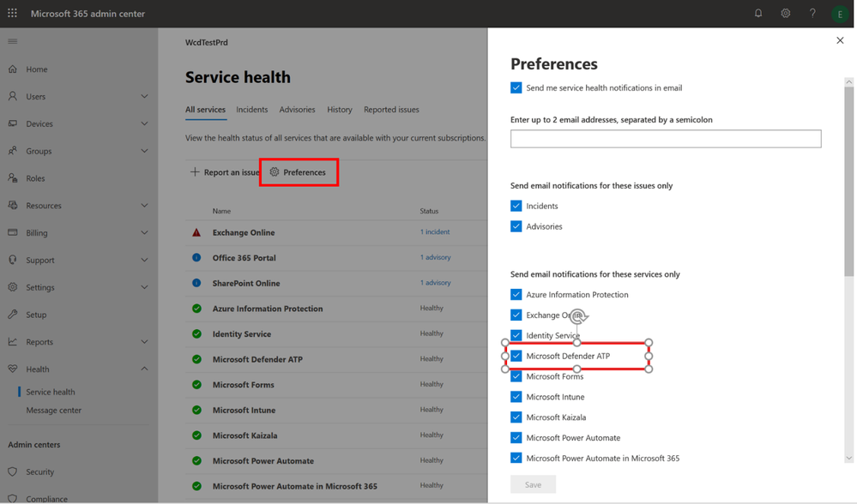857x504 pixels.
Task: Click the Settings gear icon in sidebar
Action: 13,287
